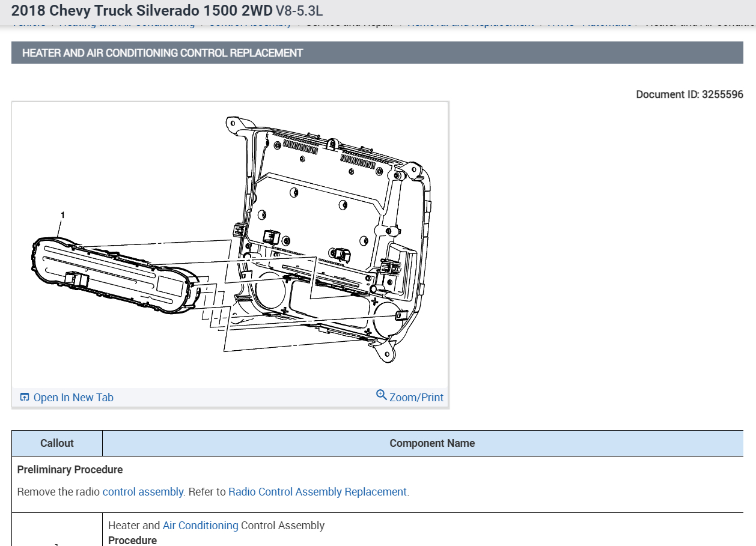
Task: Click the Component Name column header
Action: (432, 443)
